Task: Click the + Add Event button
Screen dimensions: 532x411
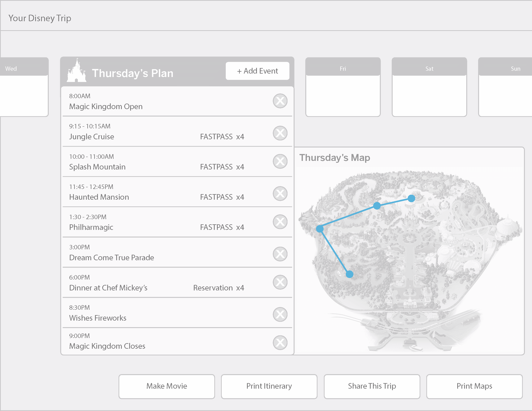Action: click(257, 71)
